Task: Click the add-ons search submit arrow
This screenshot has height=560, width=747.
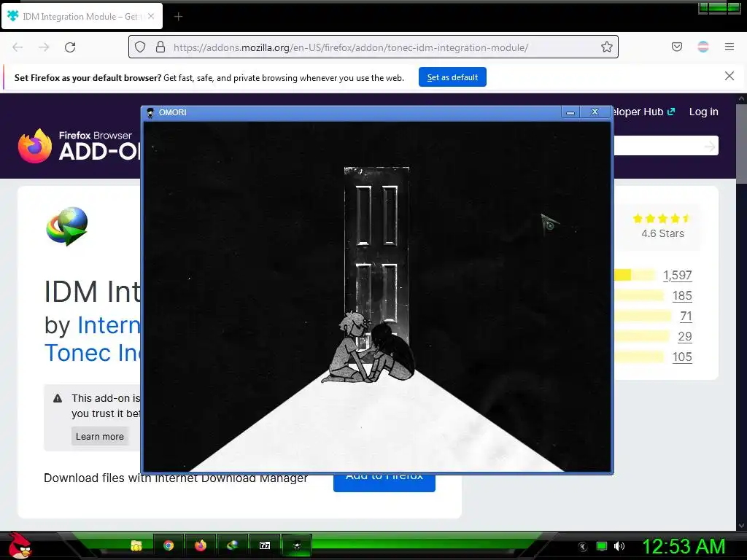Action: click(x=710, y=146)
